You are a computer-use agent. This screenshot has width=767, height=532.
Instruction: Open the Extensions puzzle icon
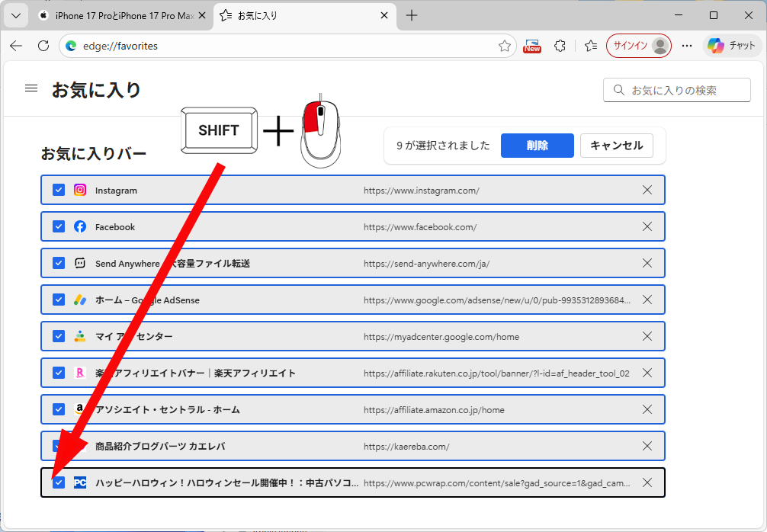click(x=560, y=46)
